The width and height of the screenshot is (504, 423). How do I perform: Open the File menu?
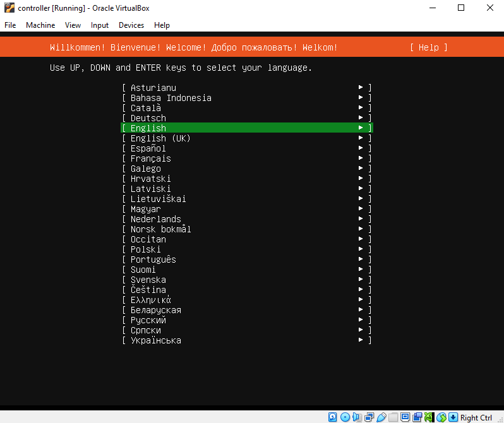tap(10, 25)
